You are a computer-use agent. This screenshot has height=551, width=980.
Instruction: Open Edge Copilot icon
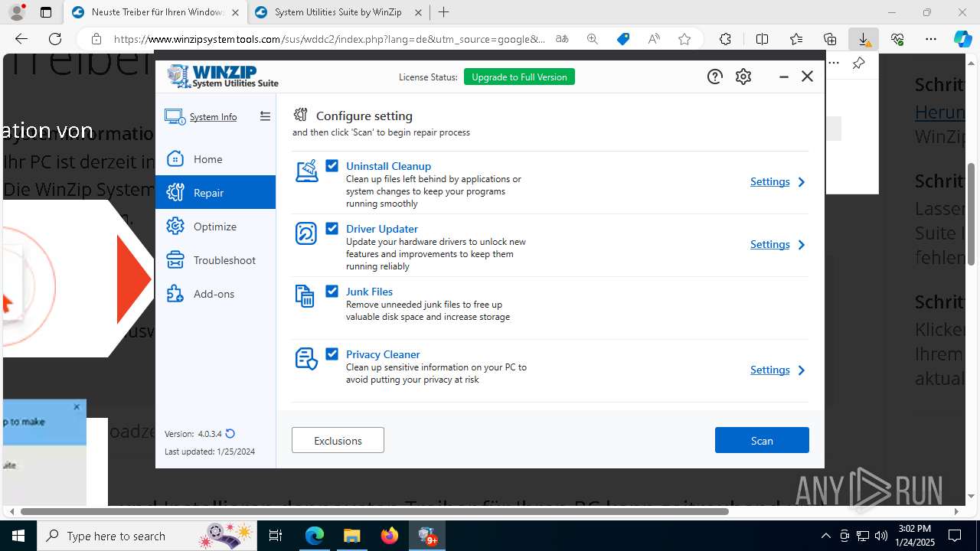tap(962, 39)
